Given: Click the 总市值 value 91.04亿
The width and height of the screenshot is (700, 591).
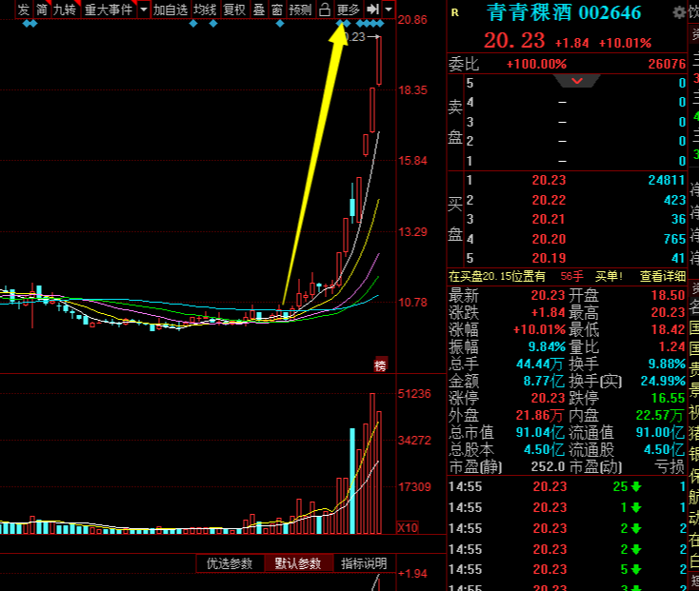Looking at the screenshot, I should tap(540, 432).
